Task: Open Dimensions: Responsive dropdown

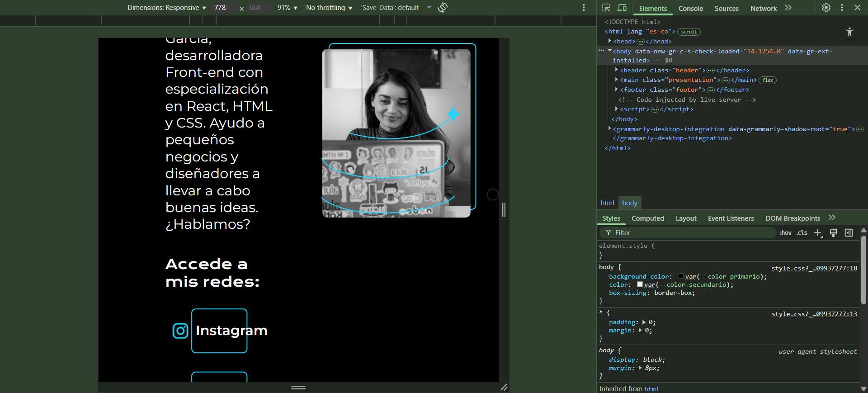Action: (167, 8)
